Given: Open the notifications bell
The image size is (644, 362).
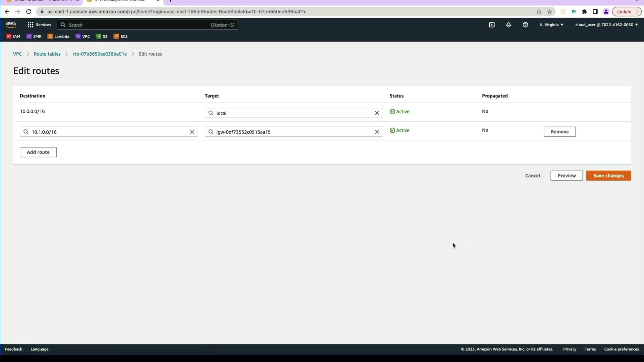Looking at the screenshot, I should [508, 25].
